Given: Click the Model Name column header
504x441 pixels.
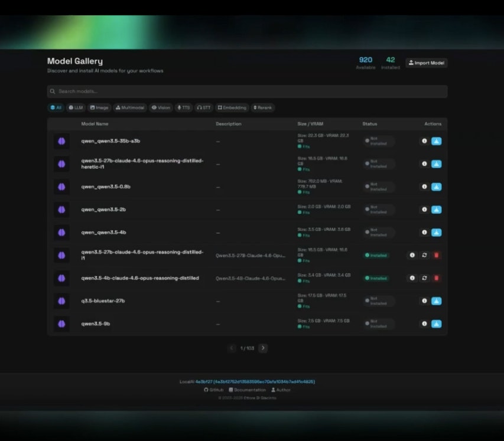Looking at the screenshot, I should pos(95,124).
